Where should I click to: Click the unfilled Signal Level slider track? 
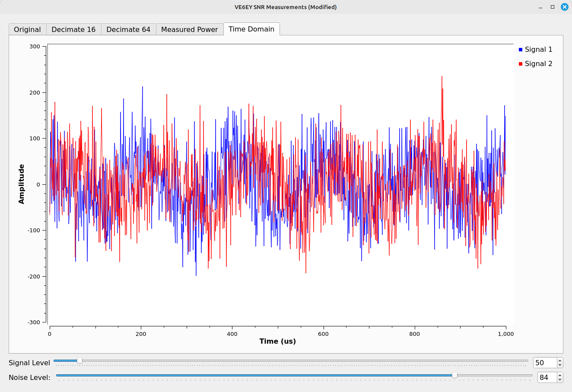302,360
